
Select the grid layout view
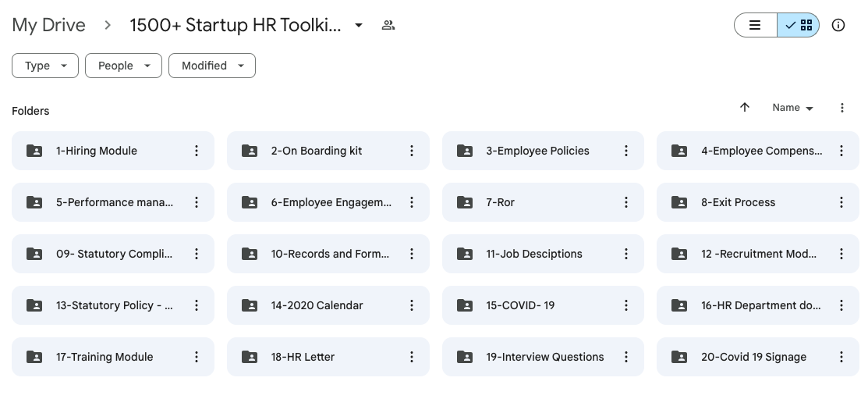click(x=799, y=25)
